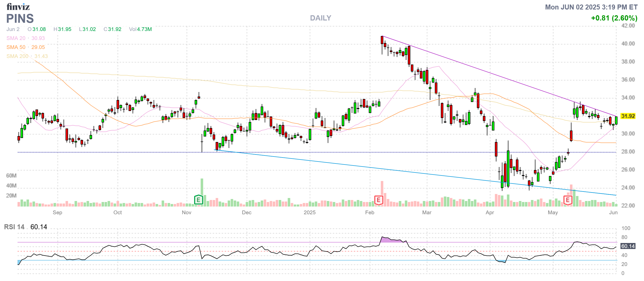Click the SMA 50 legend label

(16, 47)
